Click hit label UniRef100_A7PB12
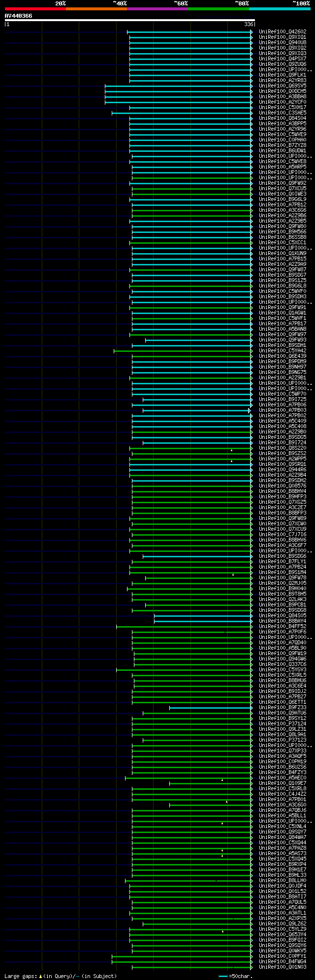315x980 pixels. tap(283, 205)
